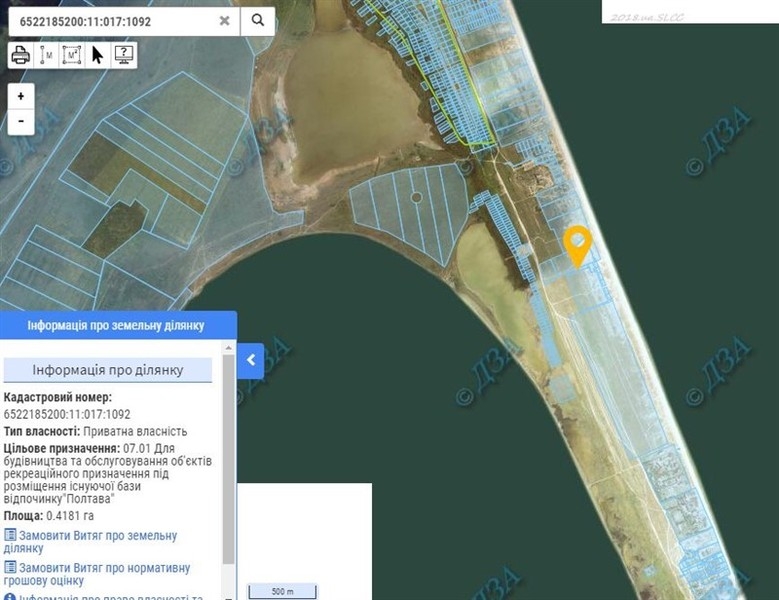The width and height of the screenshot is (779, 600).
Task: Print the map with printer icon
Action: pos(20,55)
